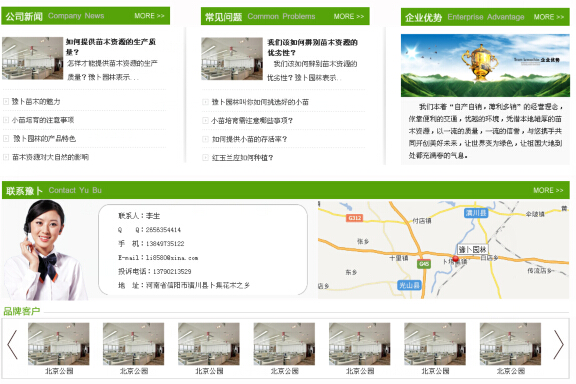
Task: Click the office thumbnail in Company News
Action: 32,58
